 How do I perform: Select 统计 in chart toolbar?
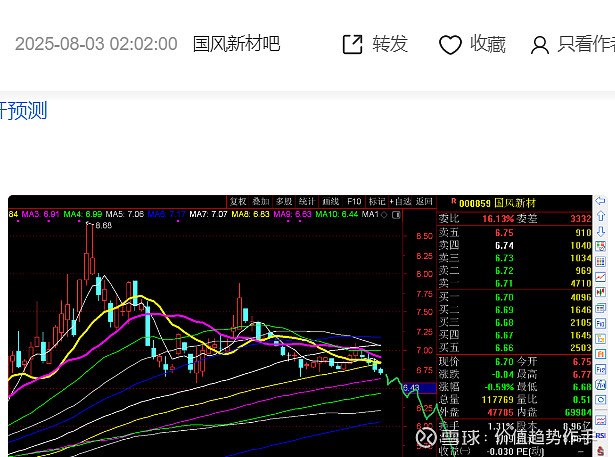(307, 202)
